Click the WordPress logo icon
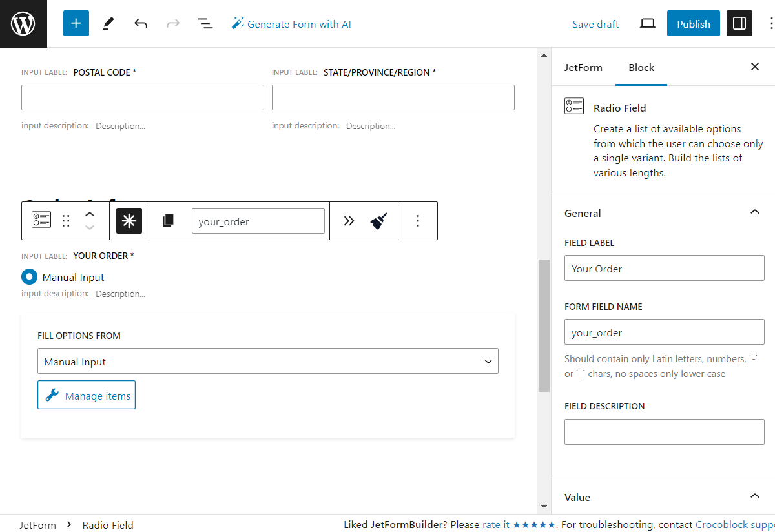 click(x=23, y=23)
